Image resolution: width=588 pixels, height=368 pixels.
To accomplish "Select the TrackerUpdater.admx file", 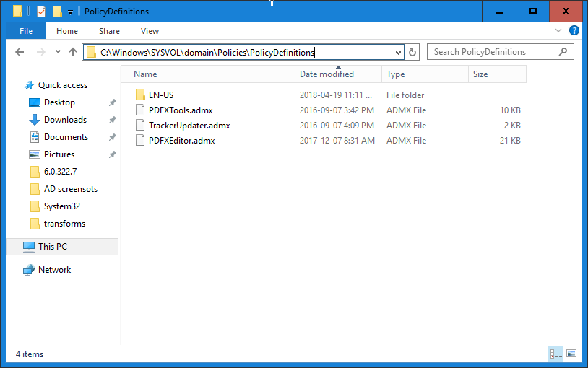I will pos(189,126).
